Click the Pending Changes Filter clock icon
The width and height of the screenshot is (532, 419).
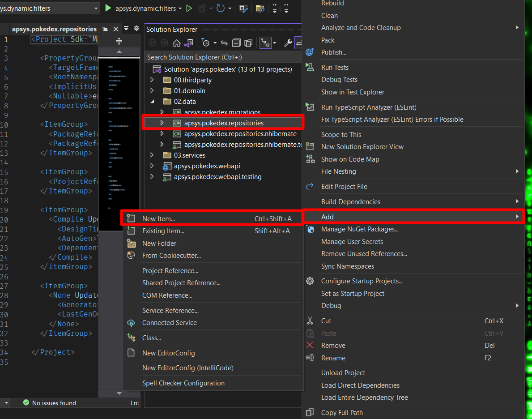tap(205, 43)
